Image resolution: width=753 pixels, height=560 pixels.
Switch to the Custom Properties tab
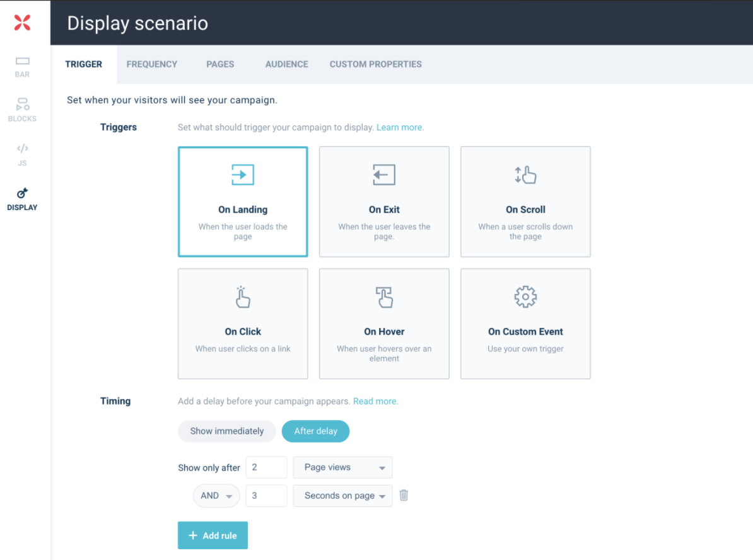375,64
